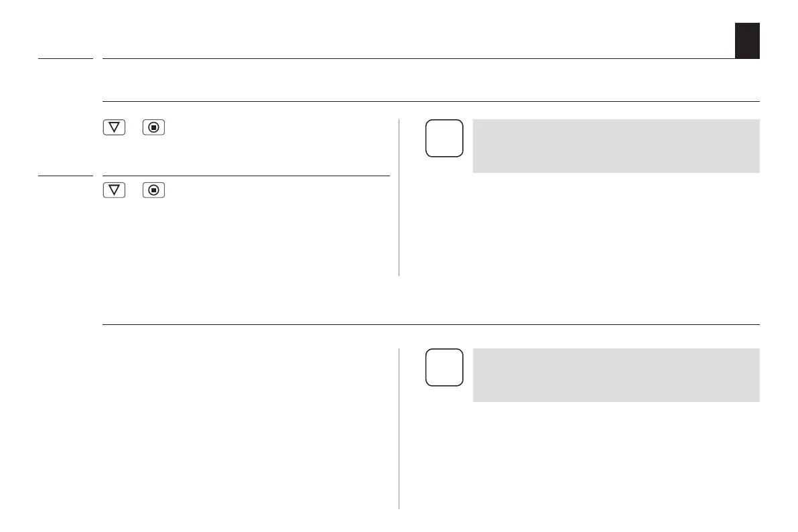Click the black square in the page corner

(747, 40)
